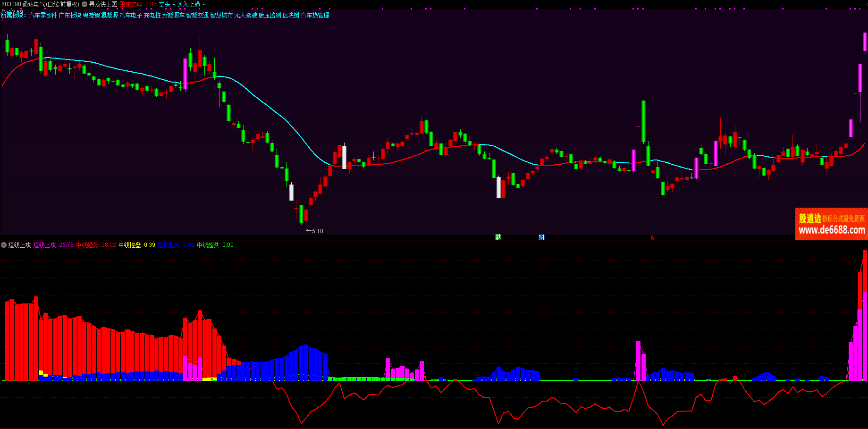Click the blue 财 financial marker icon
The width and height of the screenshot is (868, 429).
click(x=541, y=237)
